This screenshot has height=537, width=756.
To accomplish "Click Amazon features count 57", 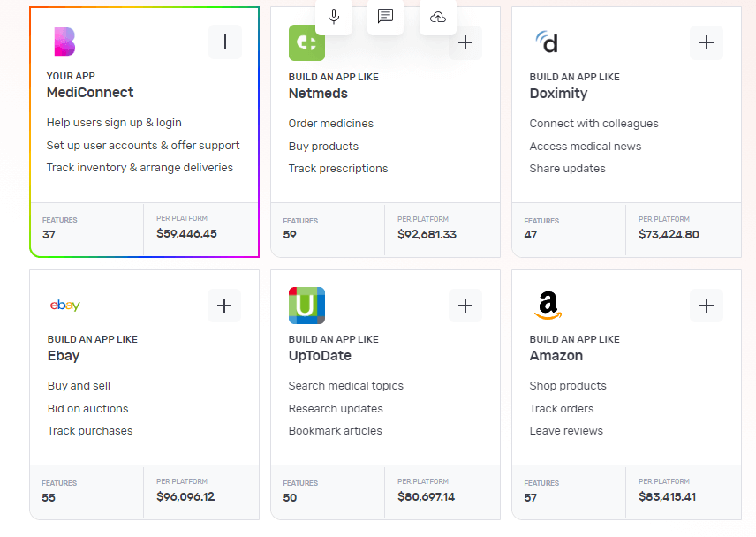I will click(531, 498).
